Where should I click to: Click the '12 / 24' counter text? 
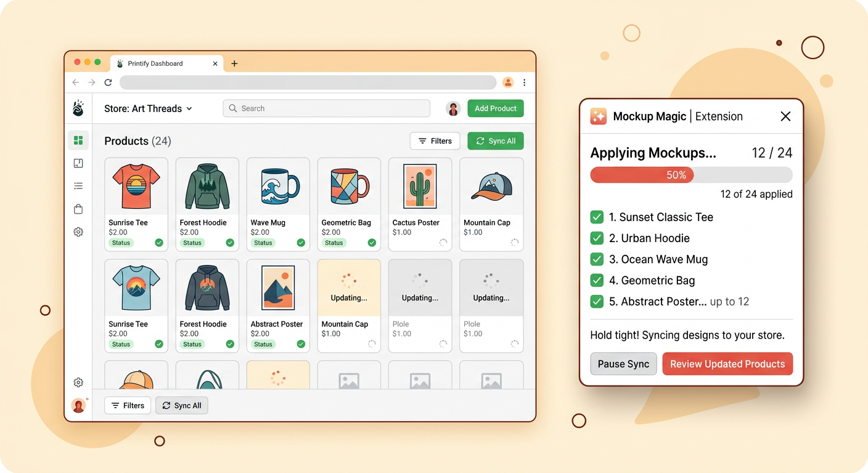pyautogui.click(x=772, y=153)
